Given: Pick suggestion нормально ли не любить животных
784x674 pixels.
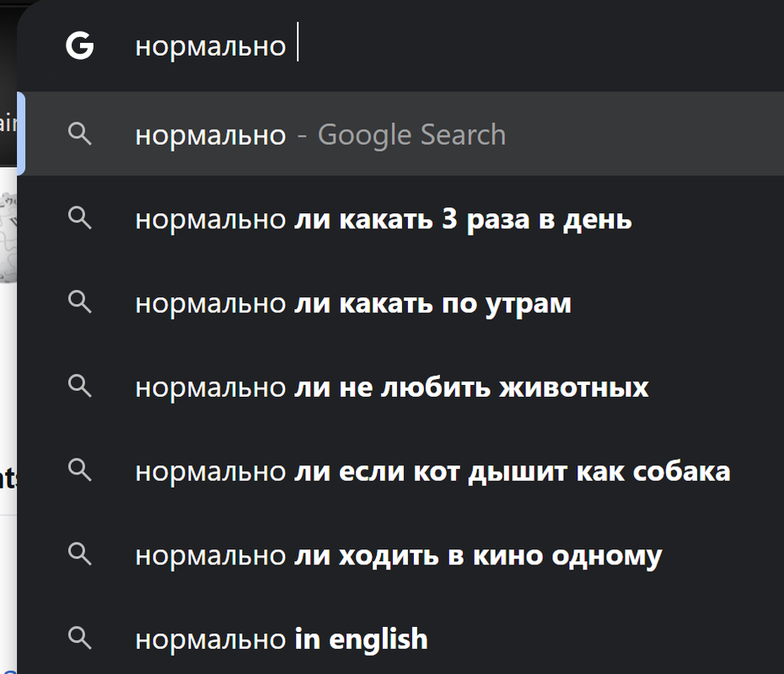Looking at the screenshot, I should point(400,386).
